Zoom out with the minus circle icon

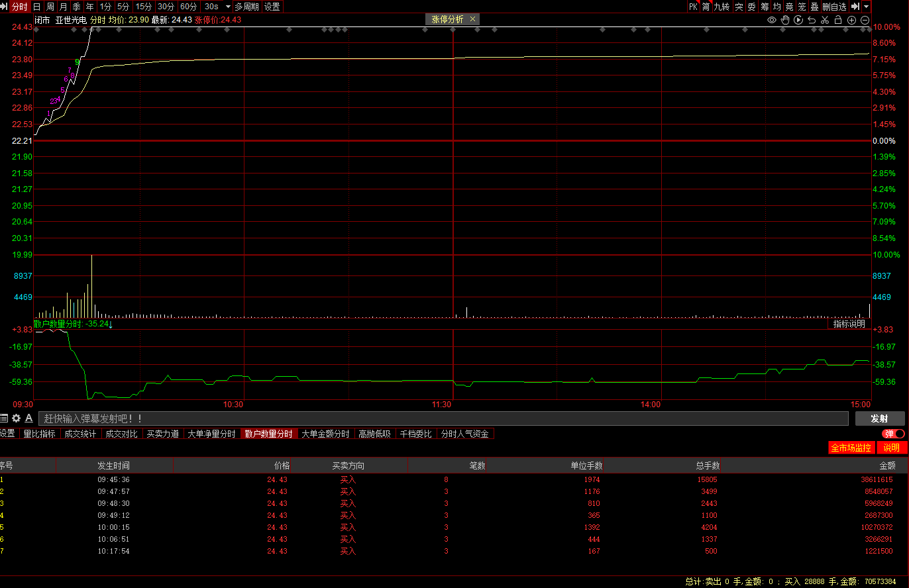click(x=865, y=20)
